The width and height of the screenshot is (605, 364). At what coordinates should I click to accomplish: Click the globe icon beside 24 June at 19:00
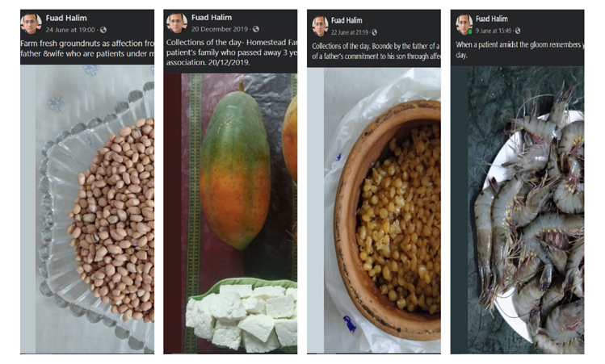coord(103,30)
